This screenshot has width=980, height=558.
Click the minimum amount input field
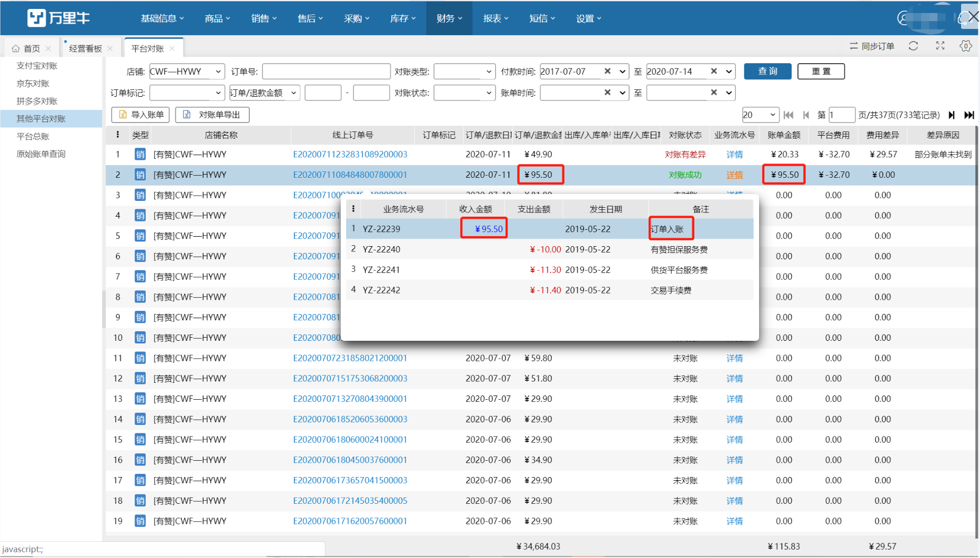pos(323,93)
